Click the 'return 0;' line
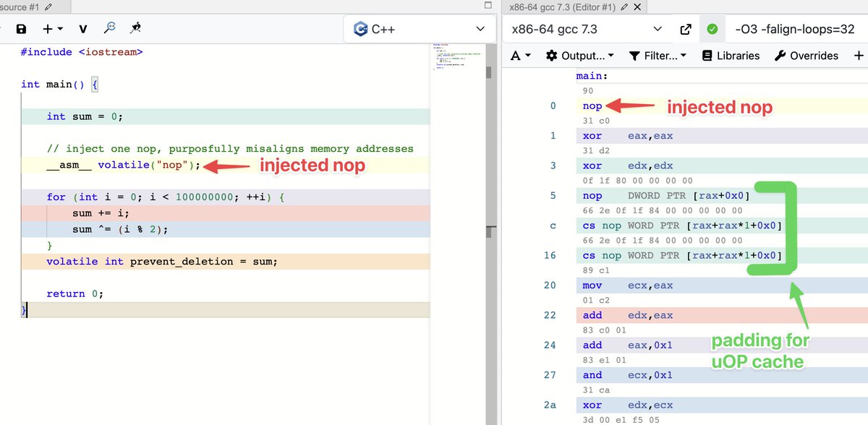868x425 pixels. 75,293
